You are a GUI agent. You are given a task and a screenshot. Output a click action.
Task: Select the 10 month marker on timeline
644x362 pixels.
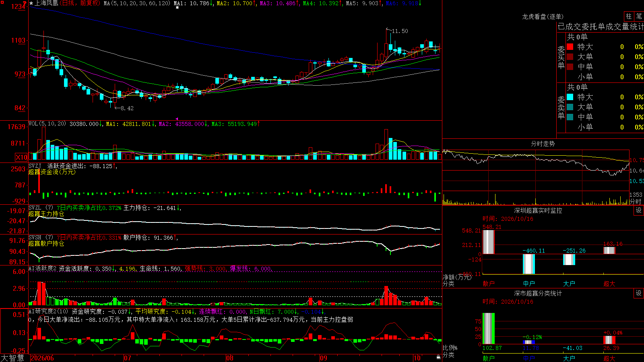pyautogui.click(x=417, y=358)
